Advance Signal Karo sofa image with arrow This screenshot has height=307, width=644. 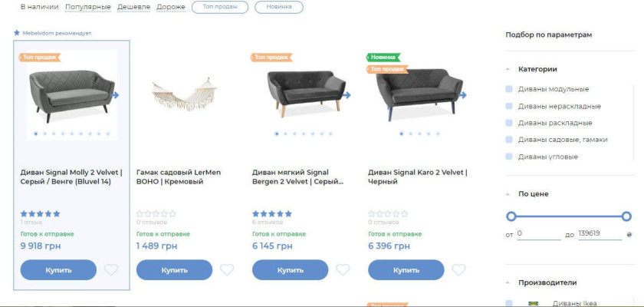463,95
